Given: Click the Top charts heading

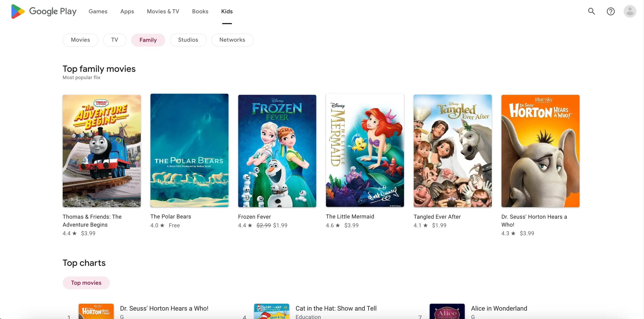Looking at the screenshot, I should (x=84, y=263).
